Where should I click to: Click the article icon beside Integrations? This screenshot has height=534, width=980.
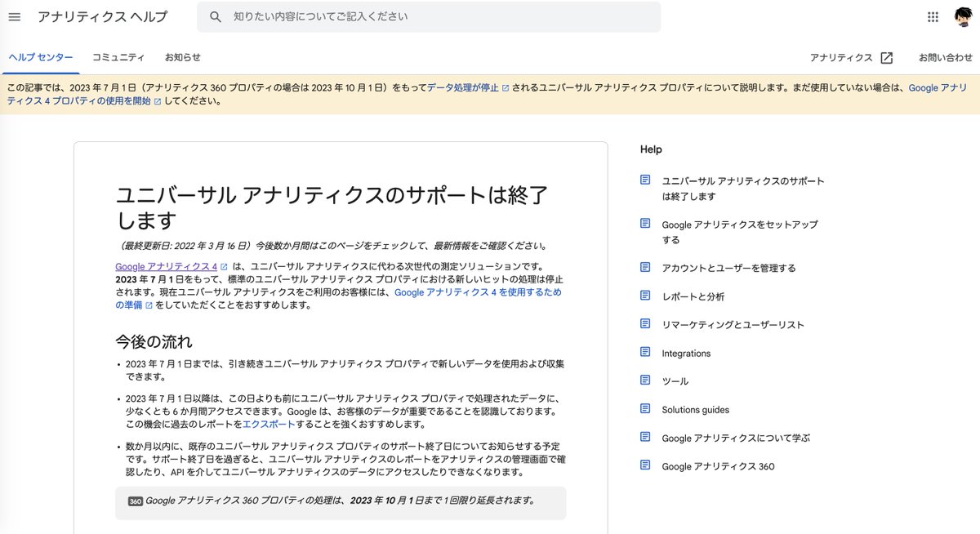(x=645, y=353)
